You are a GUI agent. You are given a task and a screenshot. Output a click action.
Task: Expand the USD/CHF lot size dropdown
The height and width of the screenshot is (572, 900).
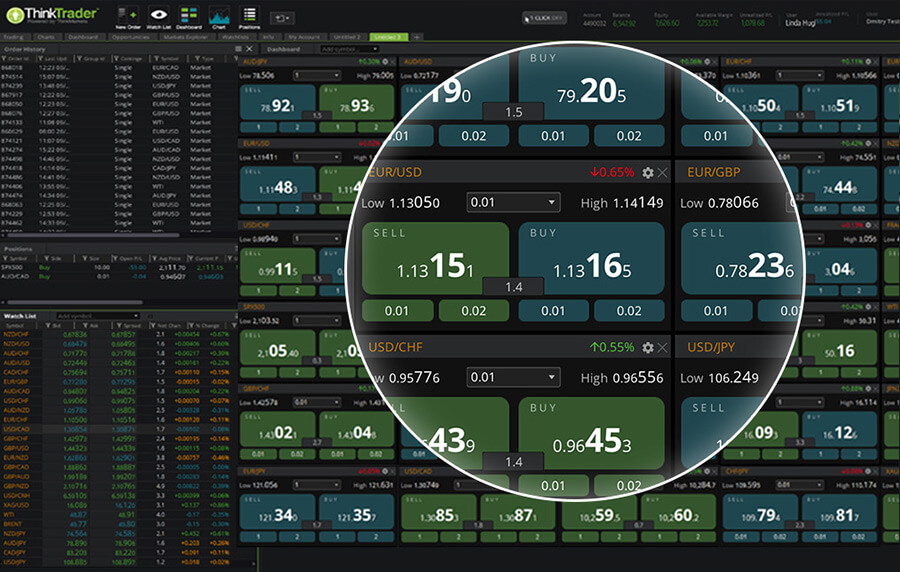[513, 378]
